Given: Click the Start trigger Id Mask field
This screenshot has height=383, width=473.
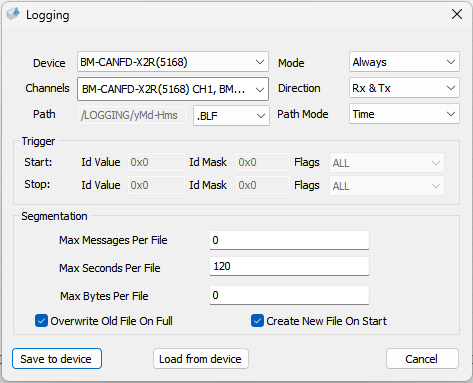Looking at the screenshot, I should [x=263, y=162].
